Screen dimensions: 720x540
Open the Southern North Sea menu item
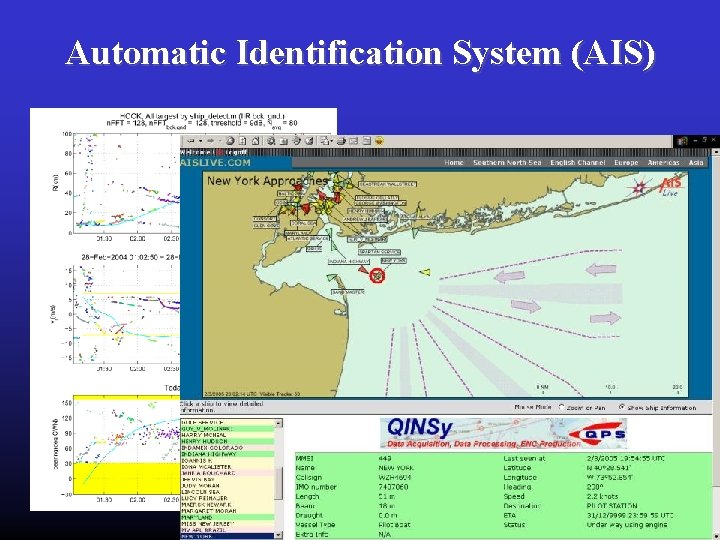(507, 163)
